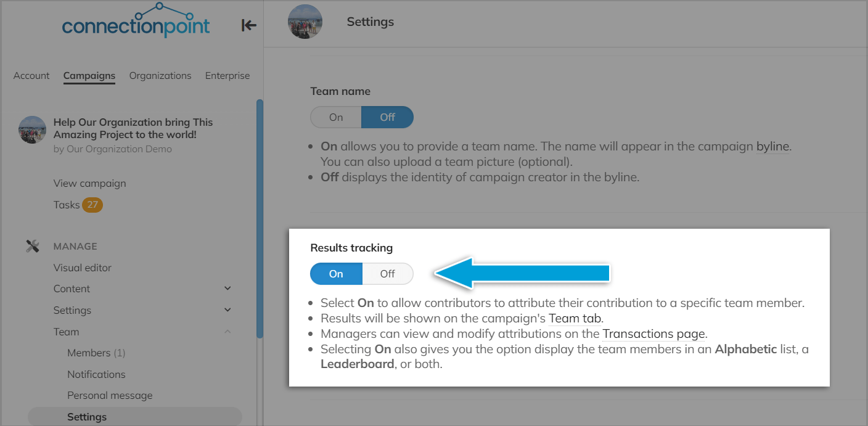Click the MANAGE section heading
The height and width of the screenshot is (426, 868).
click(x=75, y=246)
